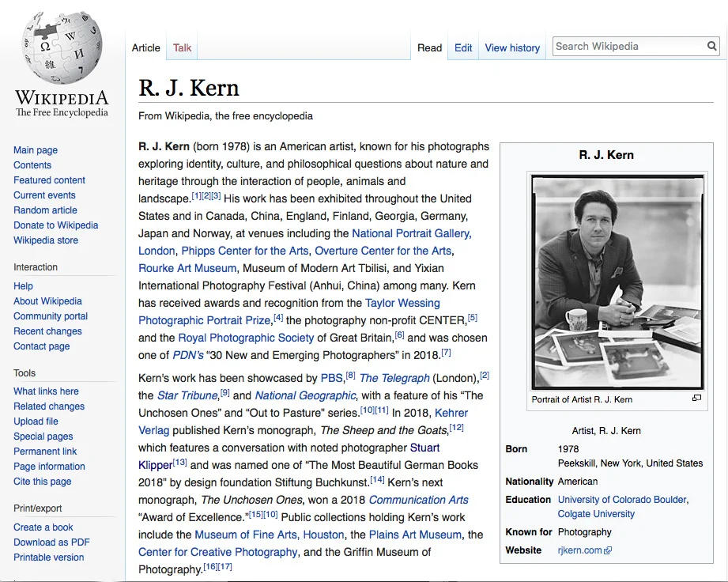Open Page information link

tap(49, 467)
